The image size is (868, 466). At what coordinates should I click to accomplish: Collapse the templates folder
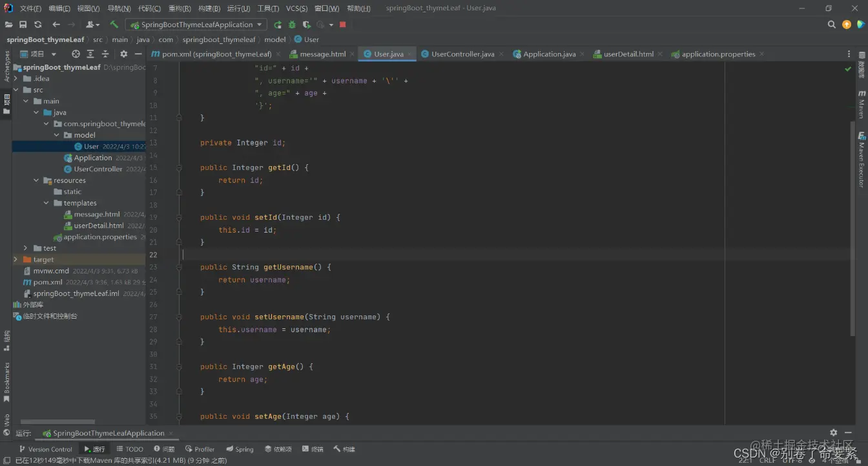(46, 203)
